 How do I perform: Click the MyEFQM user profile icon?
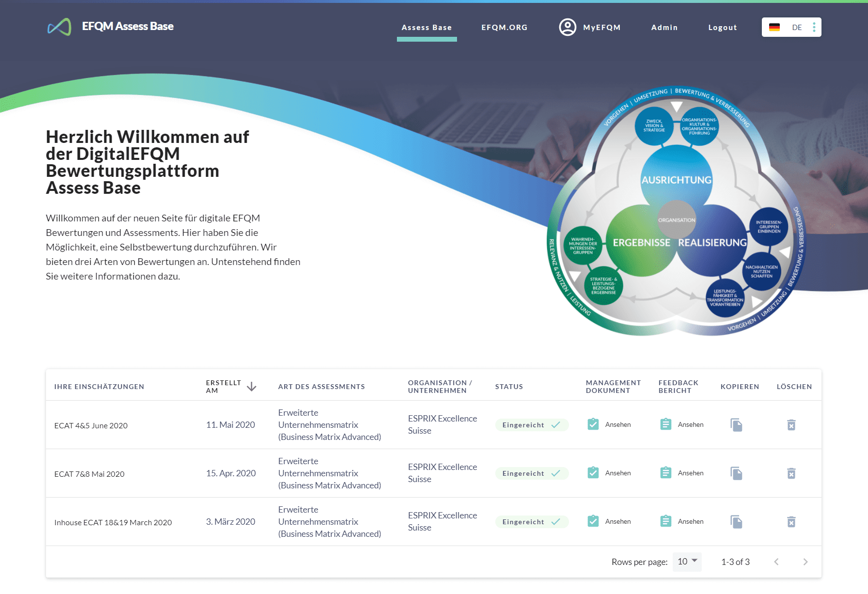[x=568, y=27]
